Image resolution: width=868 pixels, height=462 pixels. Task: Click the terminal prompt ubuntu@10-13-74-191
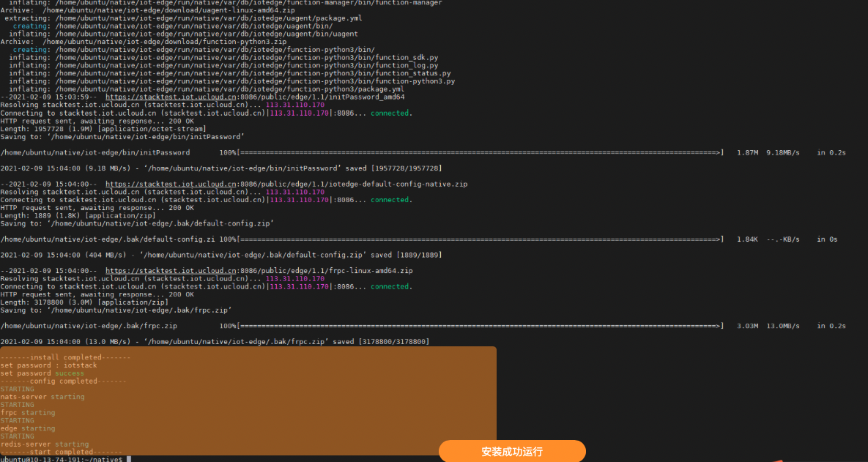coord(62,459)
